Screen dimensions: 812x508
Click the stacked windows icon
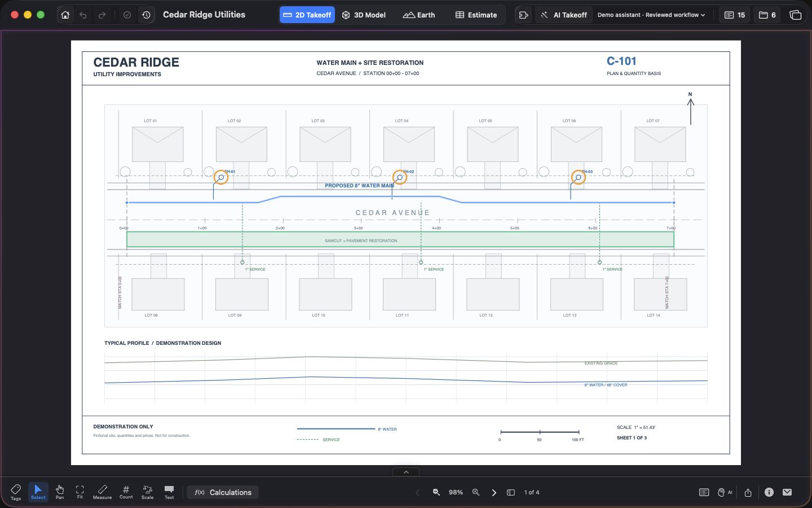(796, 15)
